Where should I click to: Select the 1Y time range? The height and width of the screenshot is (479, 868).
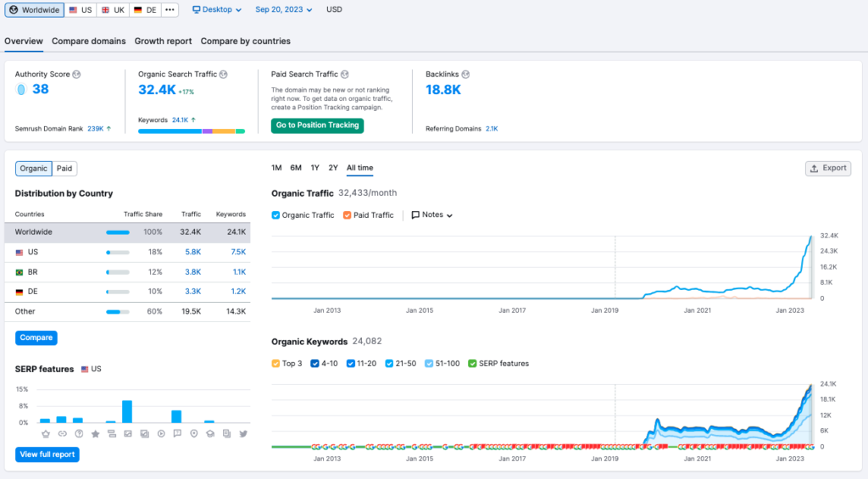(315, 168)
